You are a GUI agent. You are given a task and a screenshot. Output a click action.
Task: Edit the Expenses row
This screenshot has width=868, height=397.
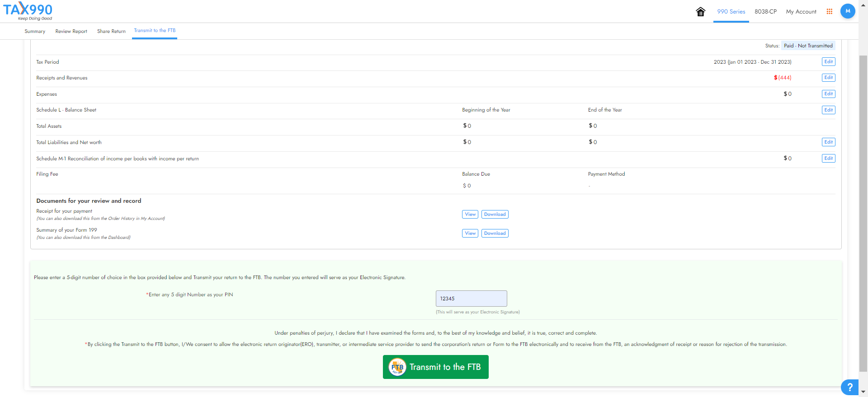tap(828, 94)
